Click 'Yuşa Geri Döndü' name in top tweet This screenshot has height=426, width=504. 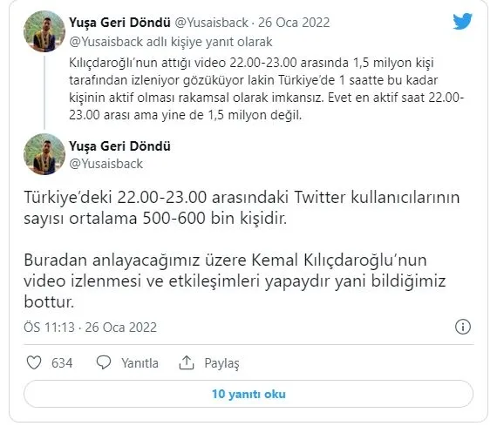119,23
